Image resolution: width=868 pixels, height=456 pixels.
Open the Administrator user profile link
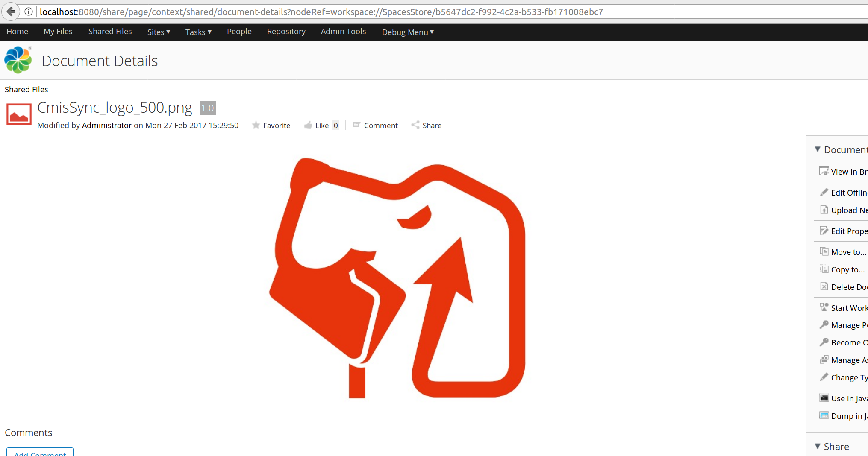tap(107, 125)
